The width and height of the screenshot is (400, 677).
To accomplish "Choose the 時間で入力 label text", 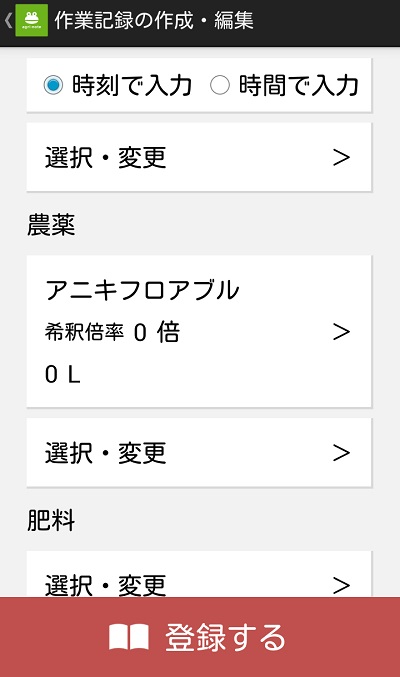I will click(x=299, y=85).
